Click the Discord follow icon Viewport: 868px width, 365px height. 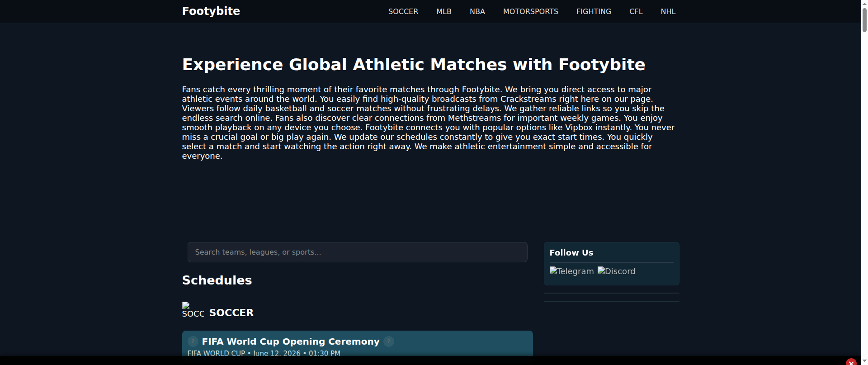(x=616, y=271)
